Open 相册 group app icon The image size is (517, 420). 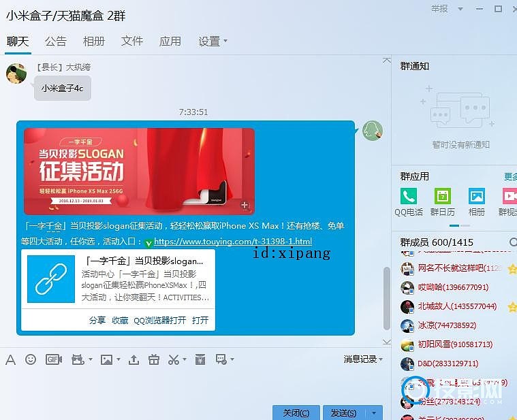(x=477, y=196)
